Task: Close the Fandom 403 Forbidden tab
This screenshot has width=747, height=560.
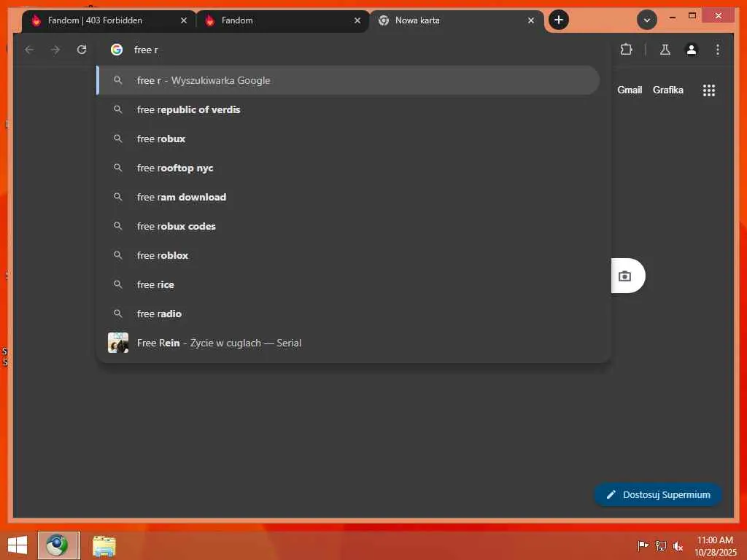Action: tap(183, 20)
